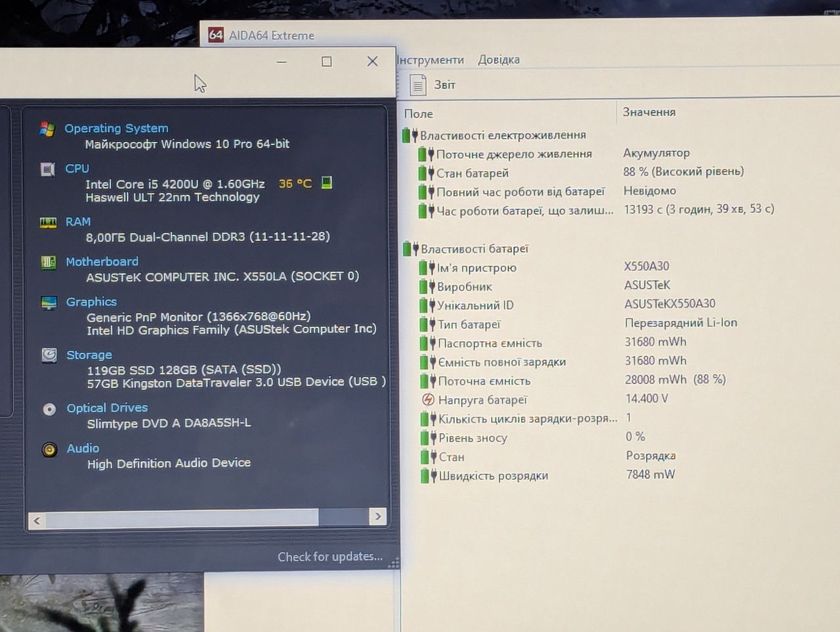Click the horizontal scrollbar thumb in Speccy

(182, 518)
